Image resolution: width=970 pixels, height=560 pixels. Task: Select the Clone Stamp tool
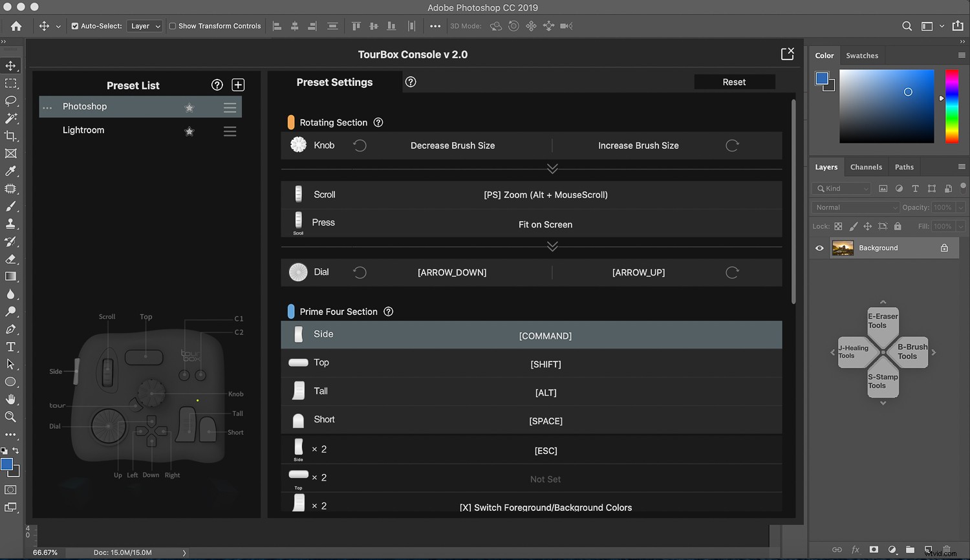pyautogui.click(x=10, y=224)
